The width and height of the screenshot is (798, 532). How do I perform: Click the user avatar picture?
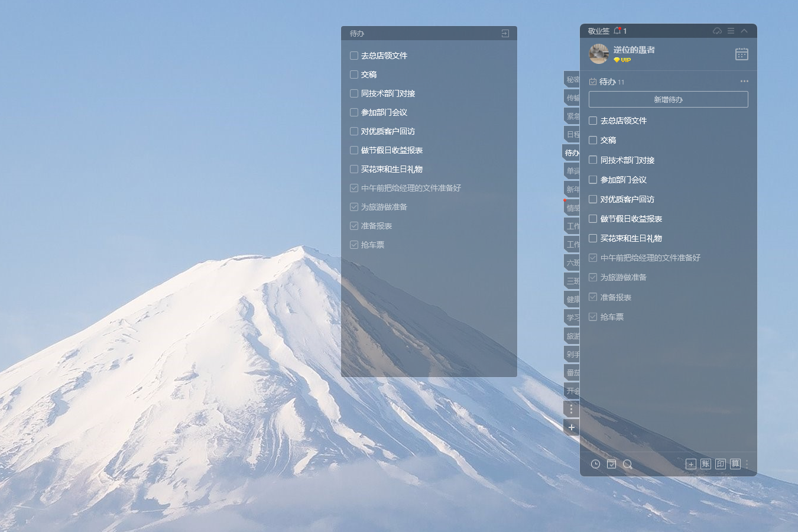pos(599,54)
